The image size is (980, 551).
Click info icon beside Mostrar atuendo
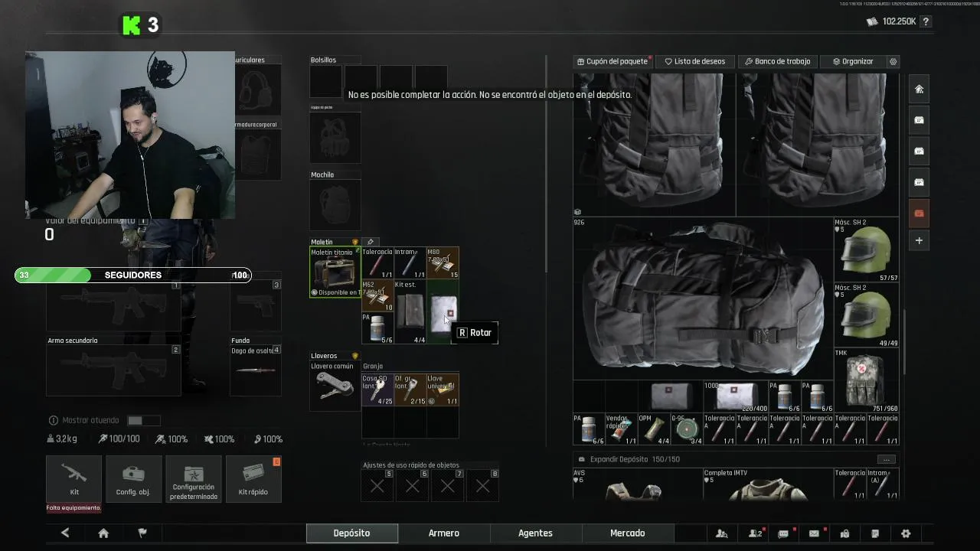point(53,420)
